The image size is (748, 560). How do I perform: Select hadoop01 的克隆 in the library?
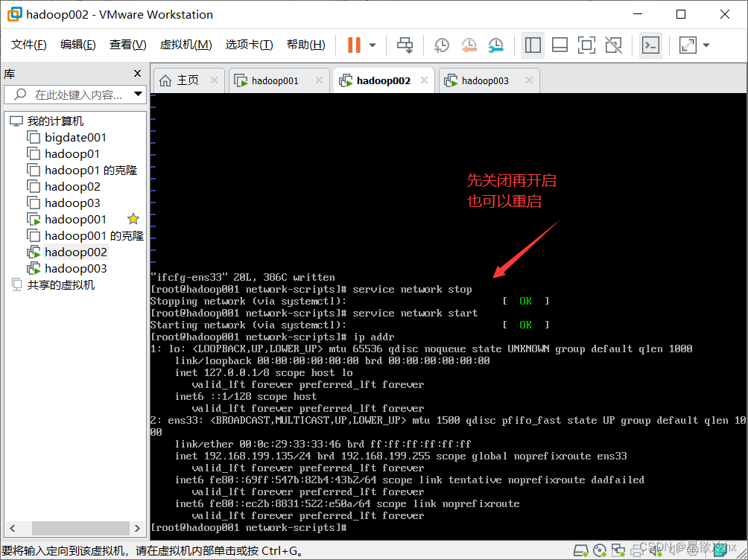coord(91,171)
